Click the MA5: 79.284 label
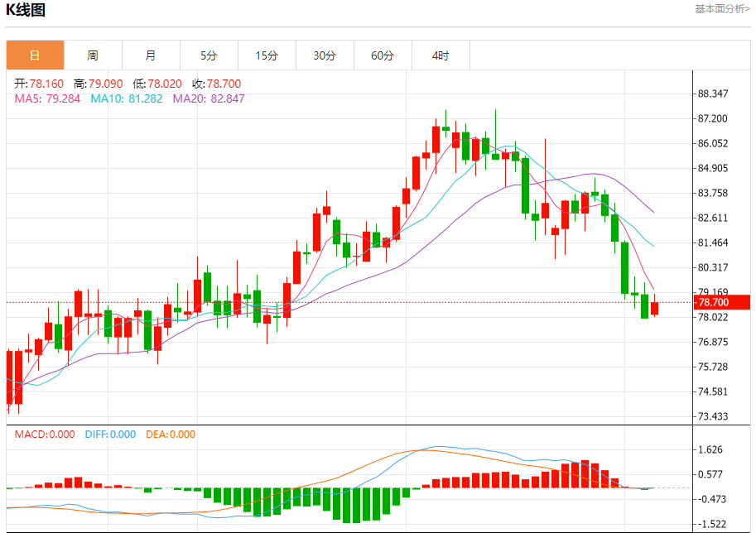 pos(47,98)
